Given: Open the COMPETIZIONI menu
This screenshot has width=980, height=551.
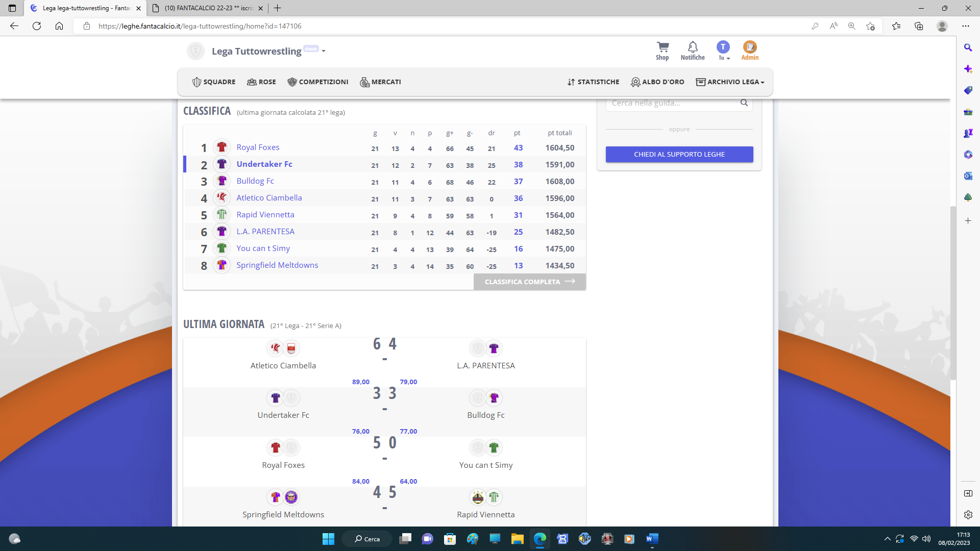Looking at the screenshot, I should [x=318, y=82].
